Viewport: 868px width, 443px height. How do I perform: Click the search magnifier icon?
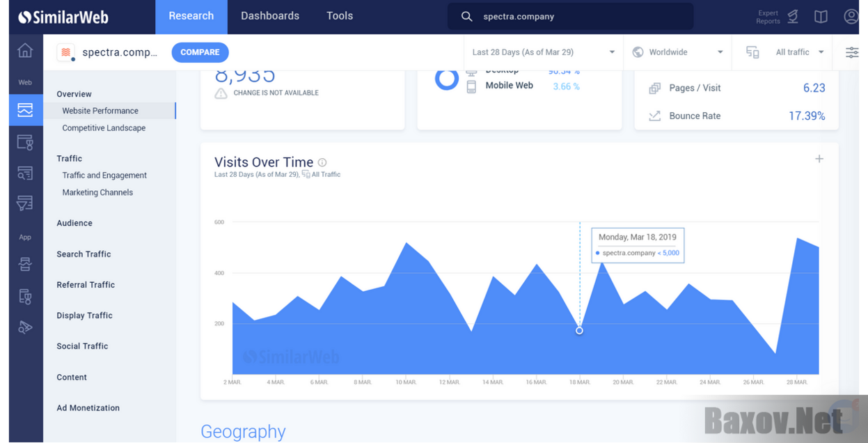click(466, 17)
